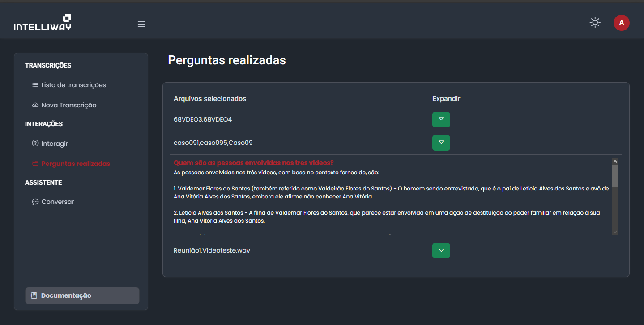Open the Interagir page
The width and height of the screenshot is (644, 325).
(x=55, y=144)
